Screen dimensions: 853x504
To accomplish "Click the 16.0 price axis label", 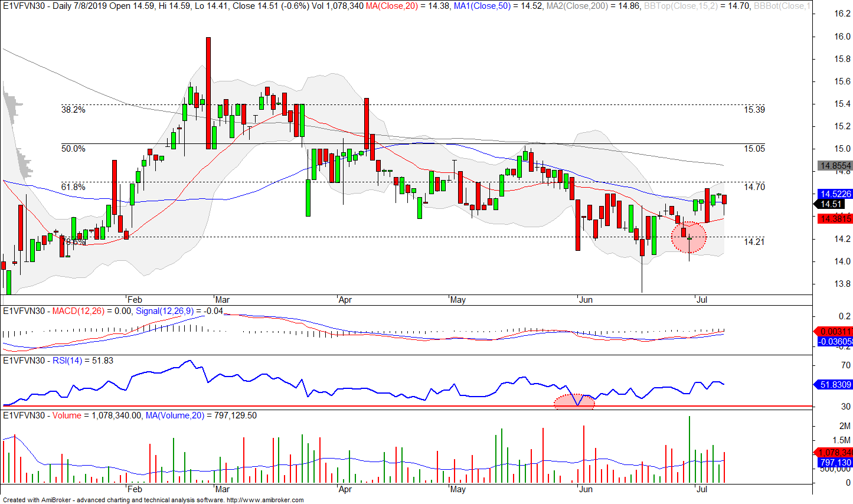I will pos(842,37).
